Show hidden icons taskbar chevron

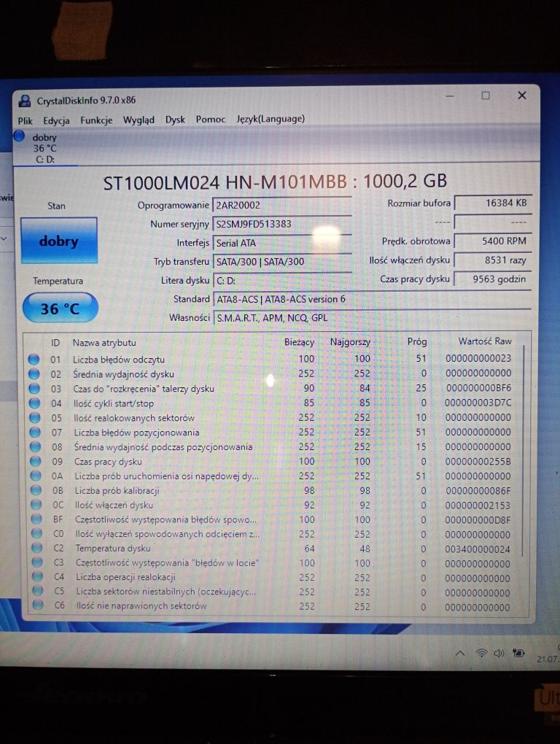pyautogui.click(x=460, y=654)
